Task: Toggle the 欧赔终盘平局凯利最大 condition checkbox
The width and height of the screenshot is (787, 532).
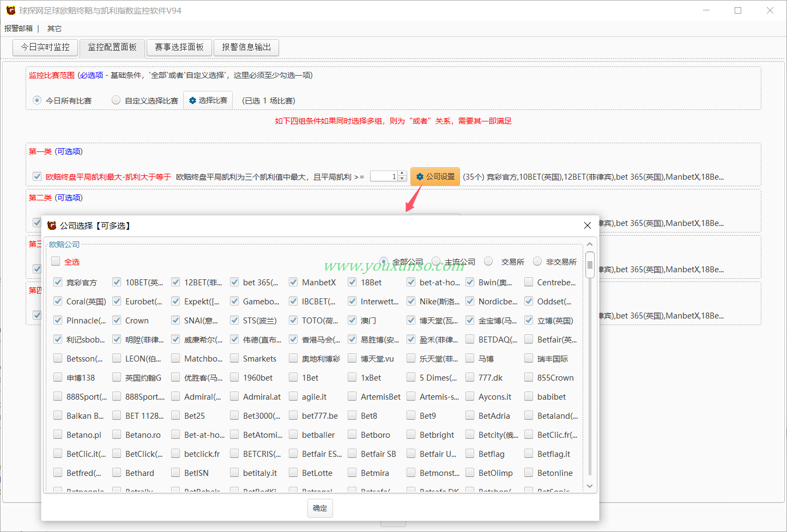Action: 37,176
